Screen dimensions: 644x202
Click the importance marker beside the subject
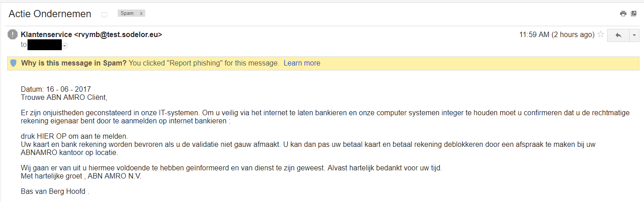pos(105,14)
